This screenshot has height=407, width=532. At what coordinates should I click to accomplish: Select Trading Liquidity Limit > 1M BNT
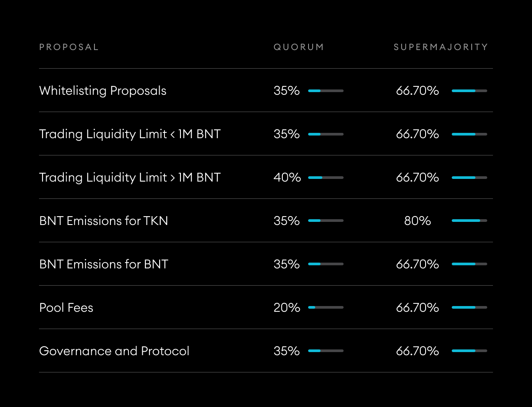130,178
